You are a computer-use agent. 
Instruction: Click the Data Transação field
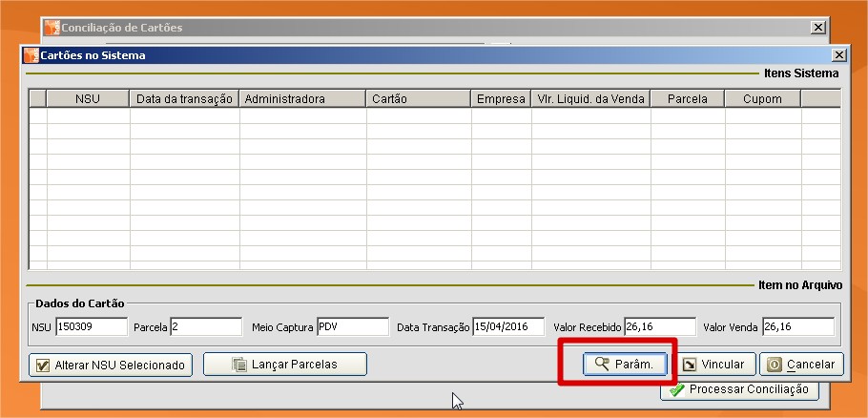click(x=508, y=327)
